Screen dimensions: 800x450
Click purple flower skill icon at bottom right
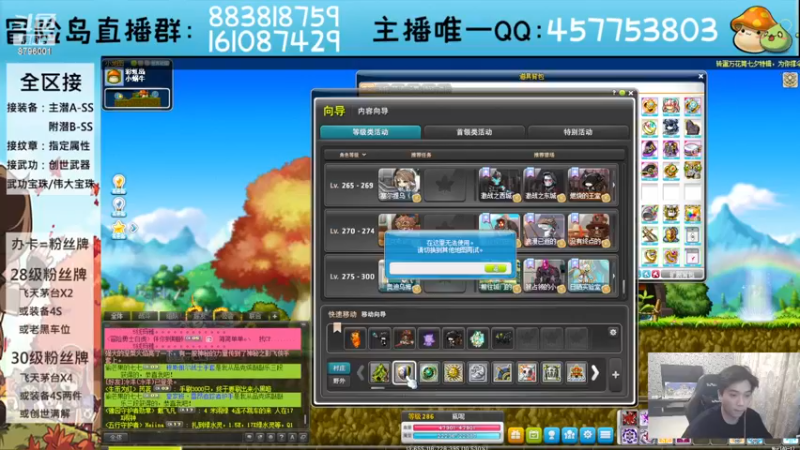[x=630, y=436]
